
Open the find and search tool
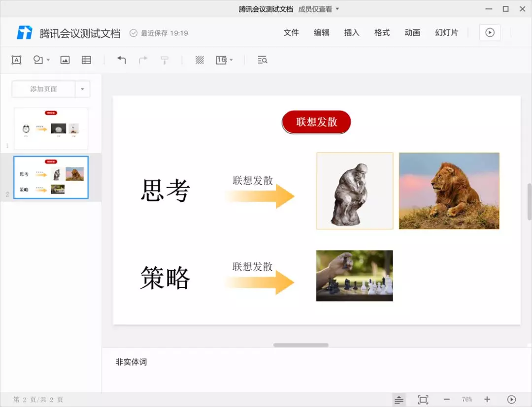262,60
